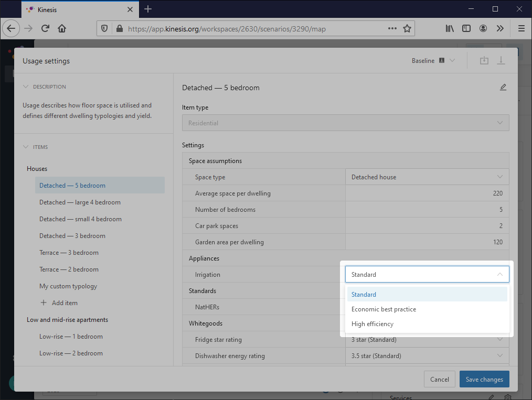This screenshot has height=400, width=532.
Task: Bookmark this page with the star
Action: [x=407, y=28]
